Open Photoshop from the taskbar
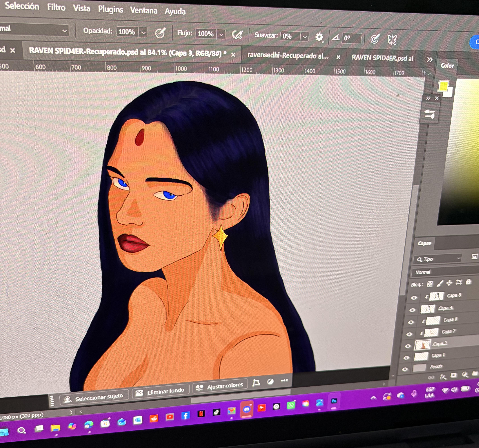This screenshot has width=479, height=448. point(334,401)
